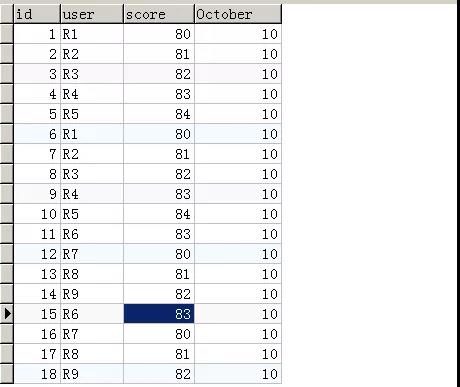
Task: Select score 81 in row id 2
Action: (x=159, y=54)
